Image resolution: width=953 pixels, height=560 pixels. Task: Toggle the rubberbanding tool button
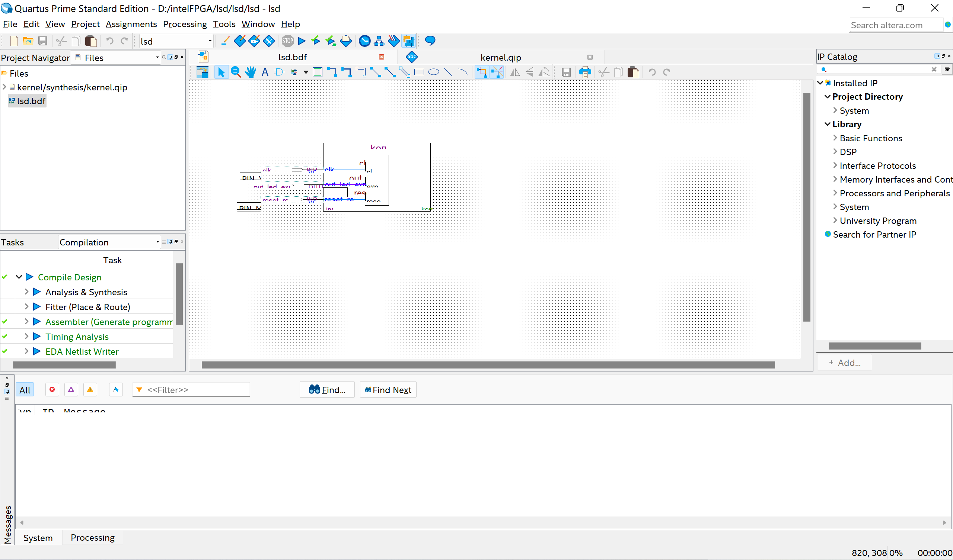pos(482,72)
